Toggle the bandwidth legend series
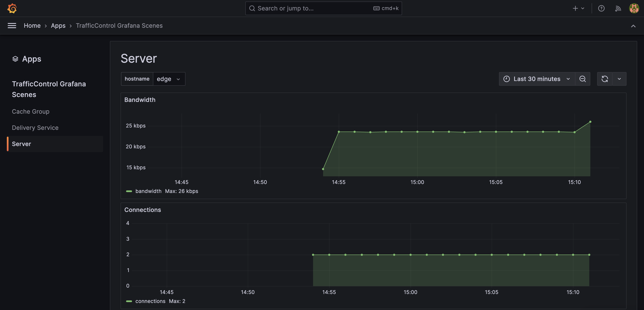The width and height of the screenshot is (644, 310). [148, 191]
